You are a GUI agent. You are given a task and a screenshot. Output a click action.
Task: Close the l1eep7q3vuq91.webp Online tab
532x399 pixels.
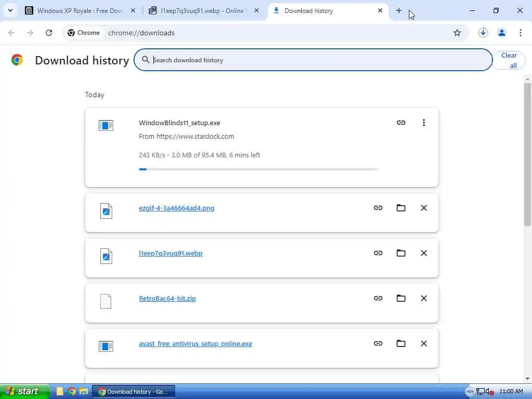click(x=257, y=10)
